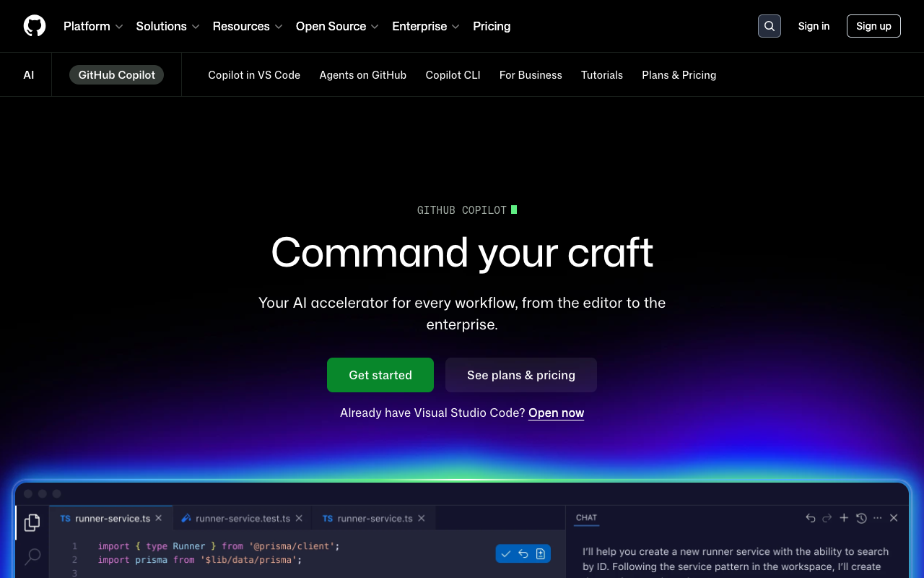924x578 pixels.
Task: Start a new chat with plus icon
Action: pos(844,518)
